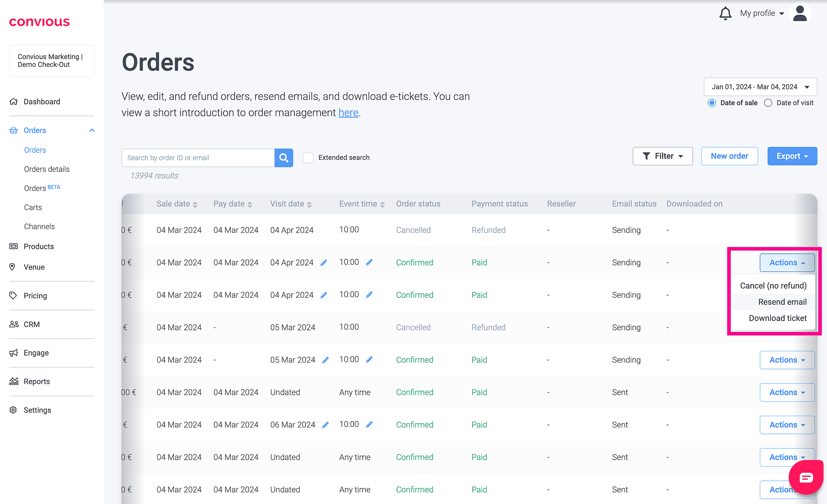Click the CRM people icon
This screenshot has width=827, height=504.
(14, 324)
